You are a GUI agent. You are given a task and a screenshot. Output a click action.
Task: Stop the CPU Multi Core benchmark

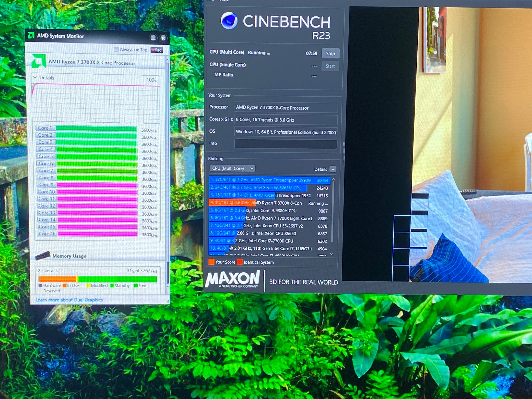coord(330,54)
